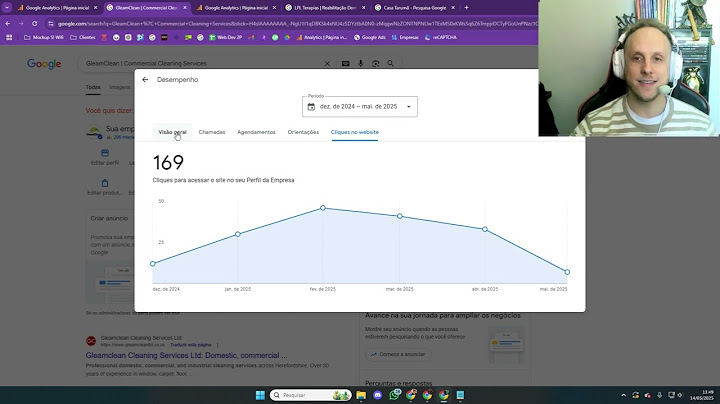Reload the page

coord(34,23)
